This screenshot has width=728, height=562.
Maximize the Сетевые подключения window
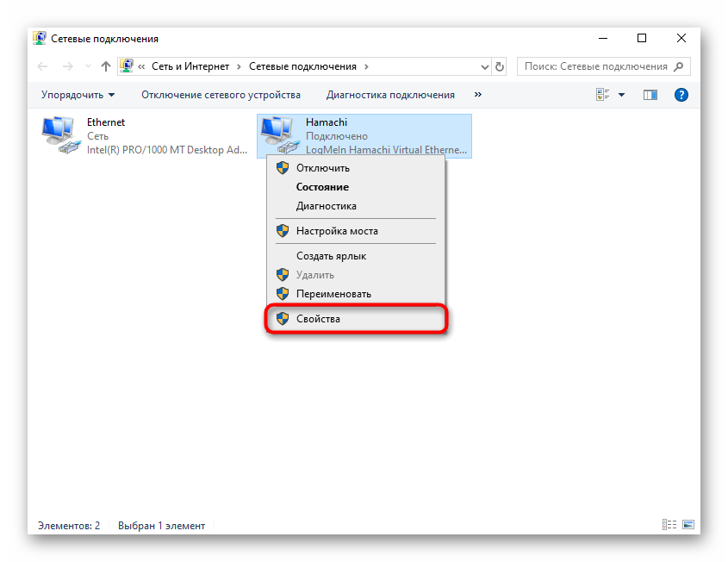pos(642,39)
